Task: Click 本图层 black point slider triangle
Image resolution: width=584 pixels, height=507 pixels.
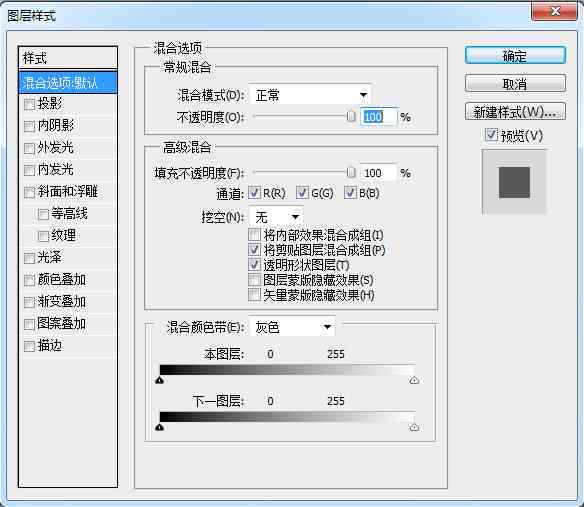Action: coord(159,380)
